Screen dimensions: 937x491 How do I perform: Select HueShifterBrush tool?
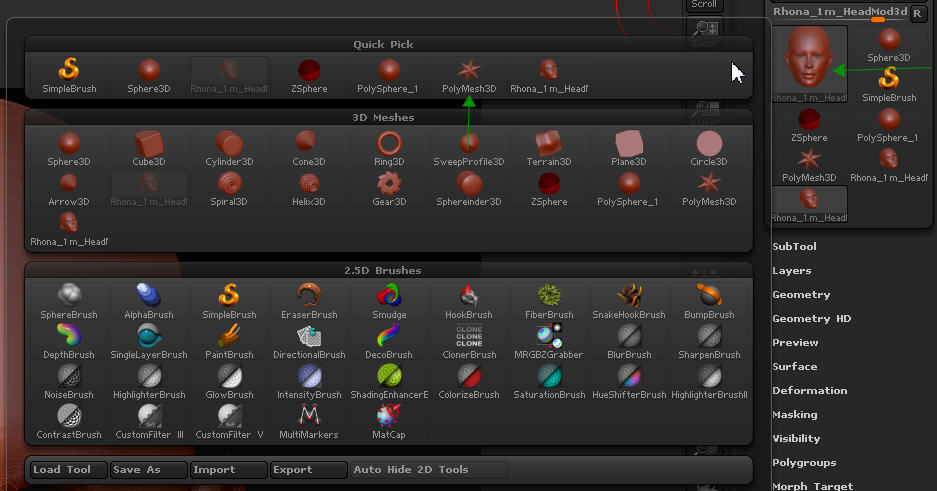[x=629, y=382]
